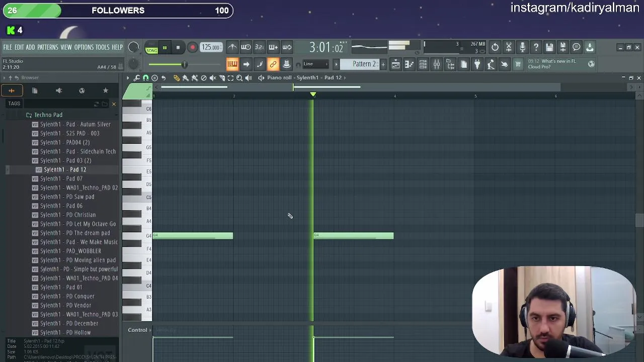Stop playback with the stop button
This screenshot has height=362, width=644.
[x=178, y=48]
